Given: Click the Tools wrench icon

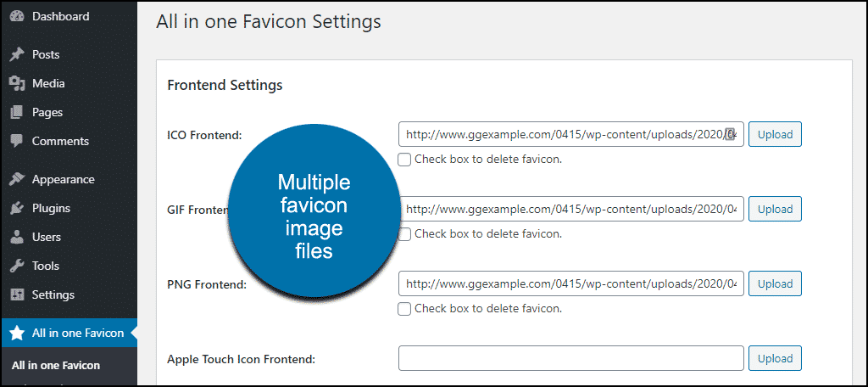Looking at the screenshot, I should 17,266.
